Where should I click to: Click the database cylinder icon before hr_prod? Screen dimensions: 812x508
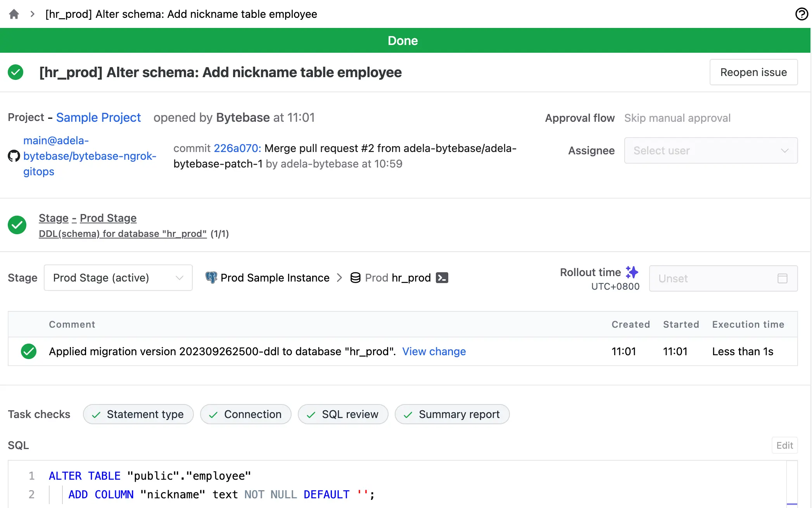click(355, 278)
